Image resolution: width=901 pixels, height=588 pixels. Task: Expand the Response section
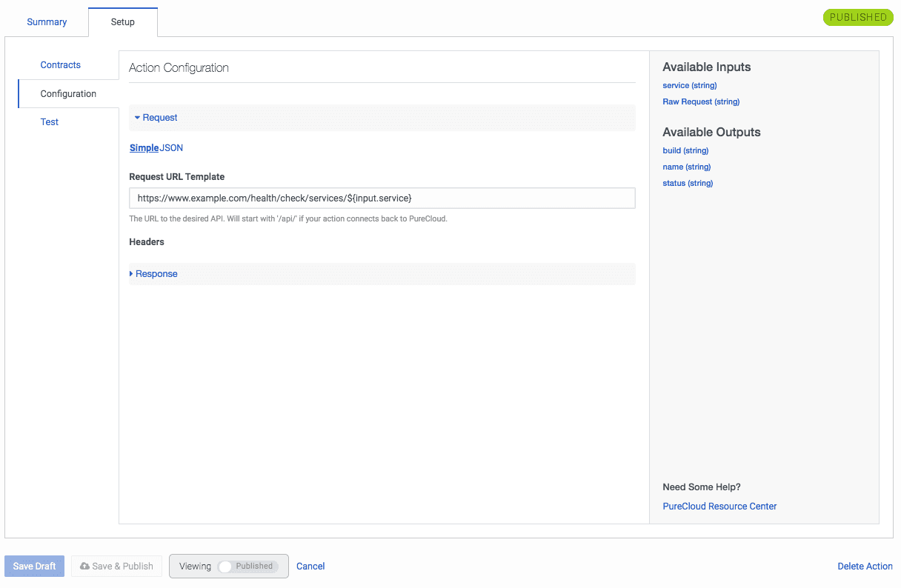tap(156, 273)
